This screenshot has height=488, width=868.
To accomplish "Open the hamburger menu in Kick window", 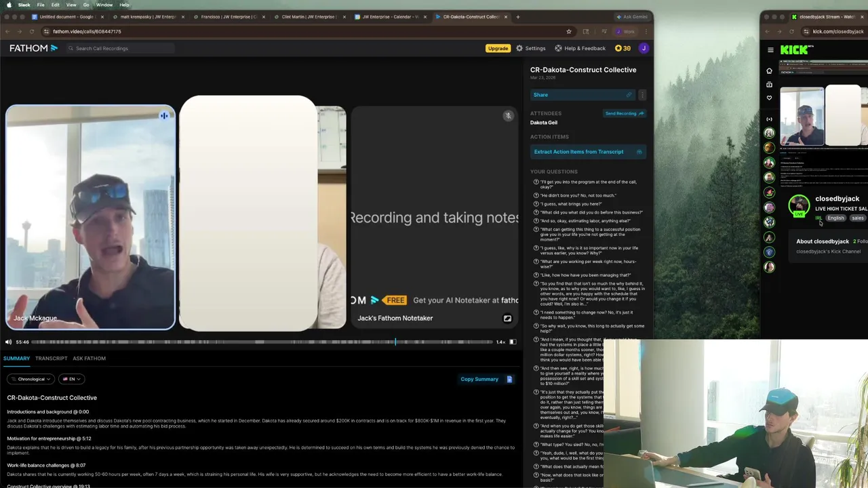I will tap(770, 49).
